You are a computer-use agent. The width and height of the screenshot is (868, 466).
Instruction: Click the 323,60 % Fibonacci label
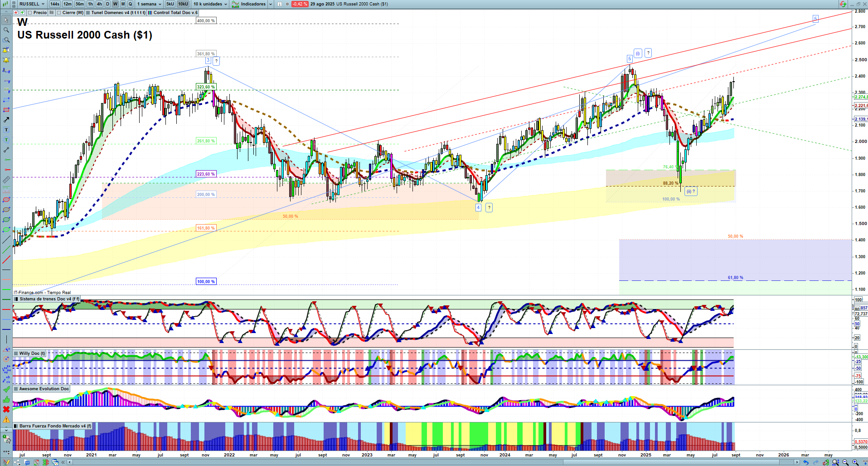click(x=206, y=87)
